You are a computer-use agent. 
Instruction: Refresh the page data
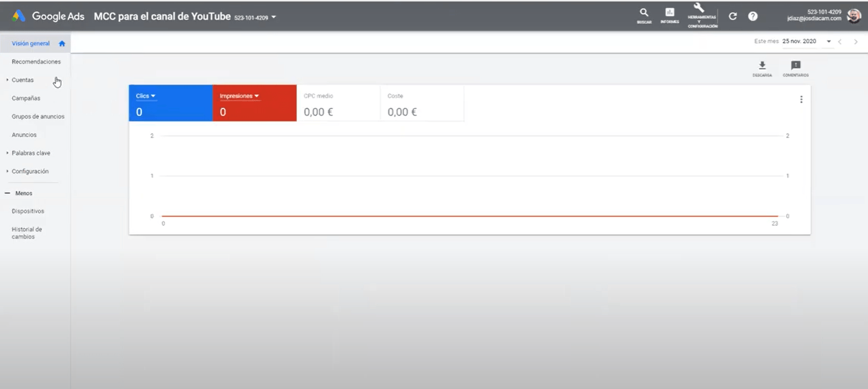tap(732, 16)
